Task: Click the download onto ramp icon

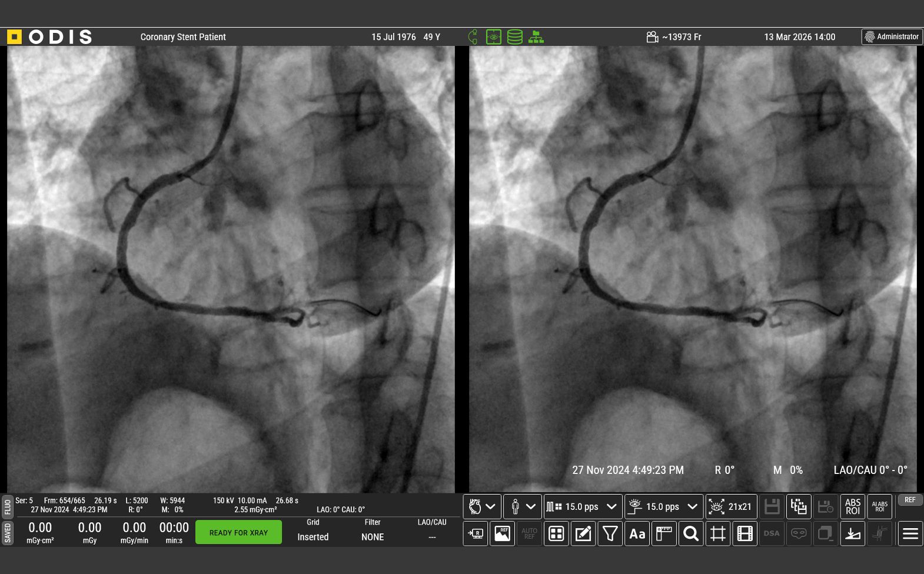Action: [853, 533]
